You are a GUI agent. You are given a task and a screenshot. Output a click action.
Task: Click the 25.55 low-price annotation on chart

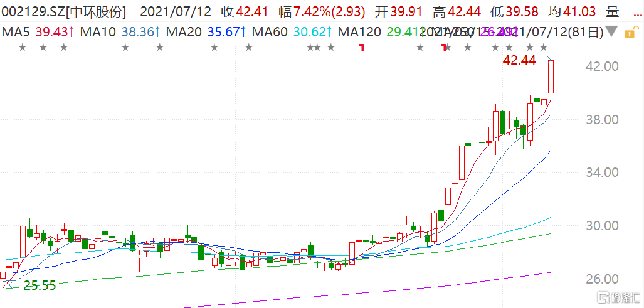point(40,285)
